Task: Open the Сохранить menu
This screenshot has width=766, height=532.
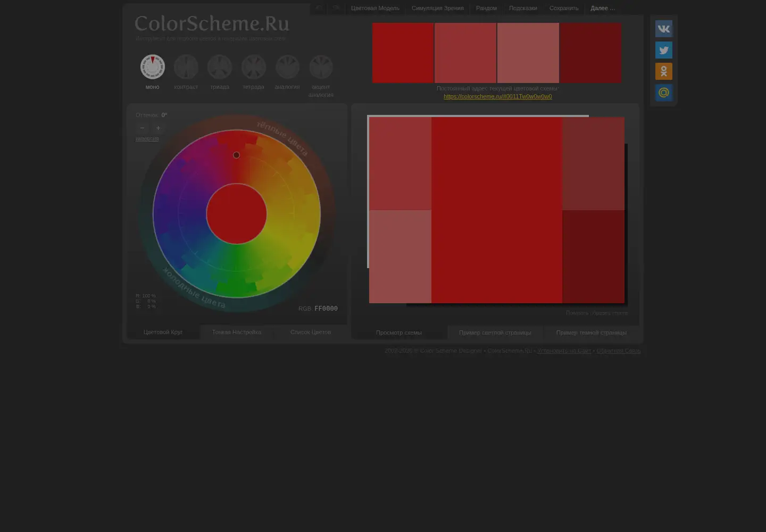Action: [564, 8]
